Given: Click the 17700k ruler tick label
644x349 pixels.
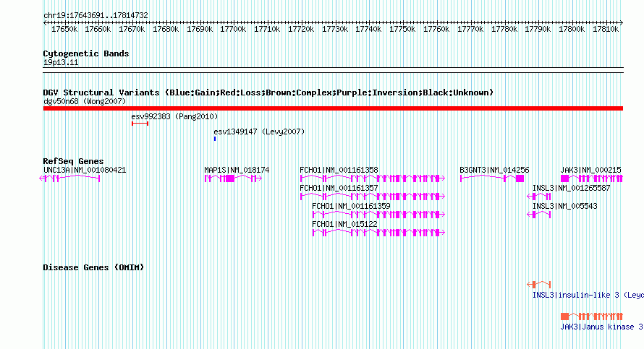Looking at the screenshot, I should 233,29.
